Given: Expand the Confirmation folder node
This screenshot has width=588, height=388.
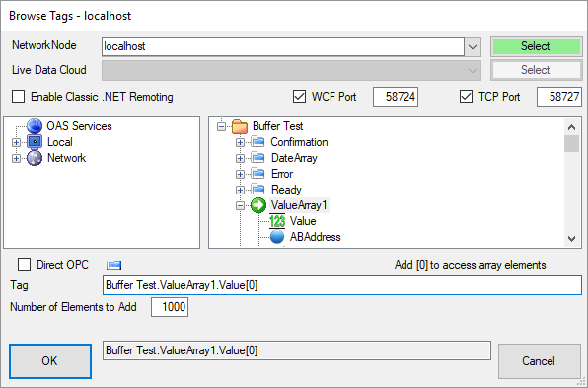Looking at the screenshot, I should pos(240,142).
